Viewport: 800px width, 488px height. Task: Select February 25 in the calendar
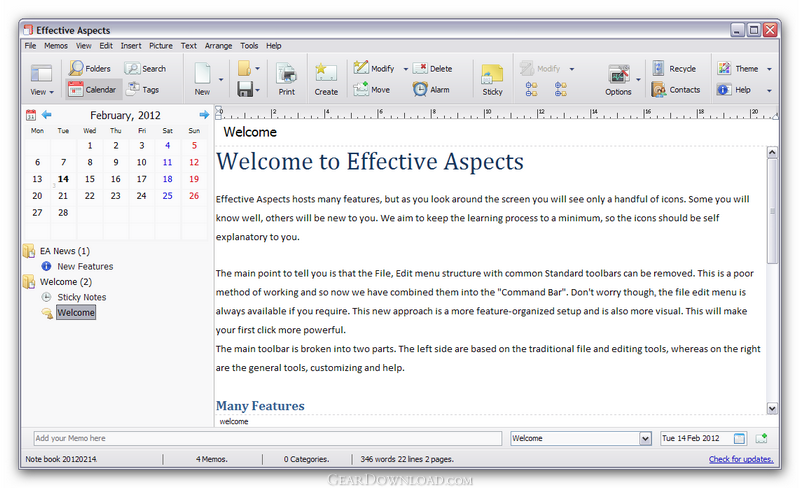pyautogui.click(x=167, y=196)
